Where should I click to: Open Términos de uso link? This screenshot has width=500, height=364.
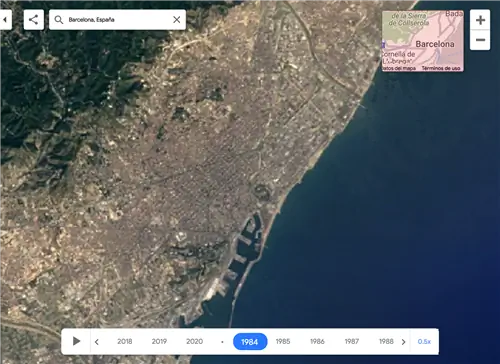coord(441,68)
